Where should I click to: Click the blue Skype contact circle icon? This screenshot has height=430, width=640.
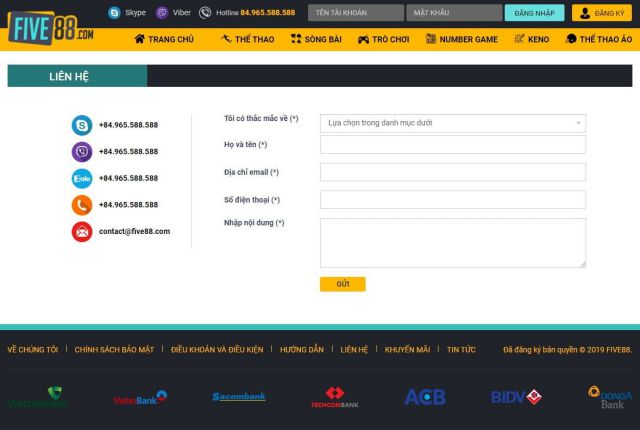point(82,125)
